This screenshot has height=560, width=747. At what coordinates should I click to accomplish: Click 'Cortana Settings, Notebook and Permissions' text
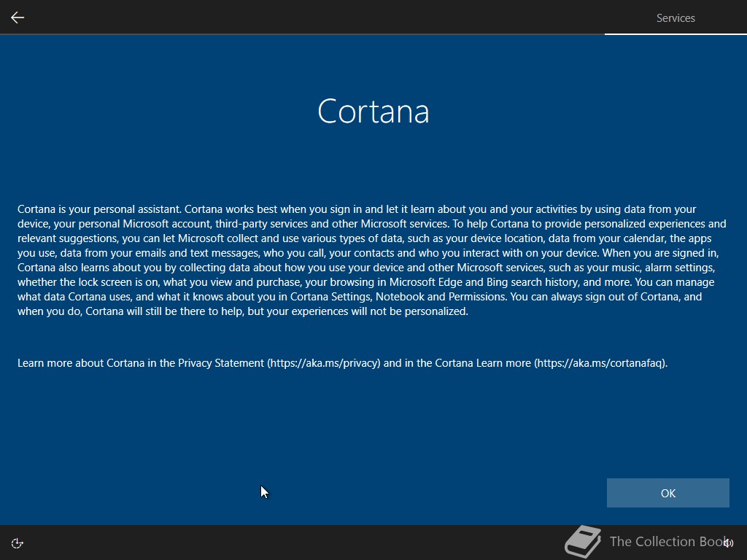pos(398,297)
